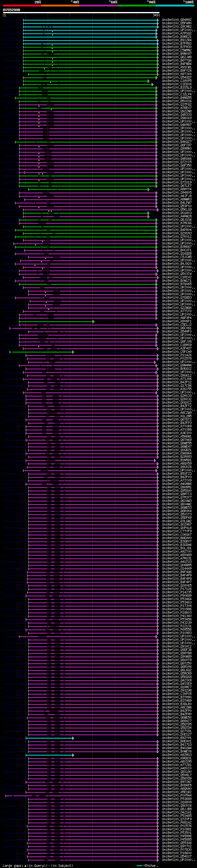
Task: Select the UniRef100_O42161 label
Action: pyautogui.click(x=177, y=812)
